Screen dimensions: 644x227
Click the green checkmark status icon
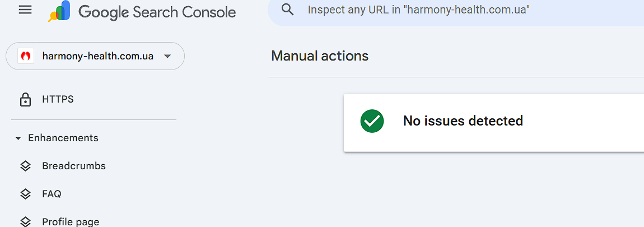(372, 121)
